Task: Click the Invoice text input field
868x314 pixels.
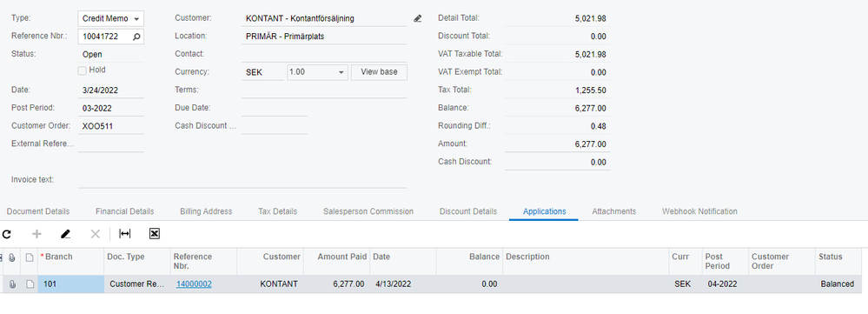Action: [242, 180]
